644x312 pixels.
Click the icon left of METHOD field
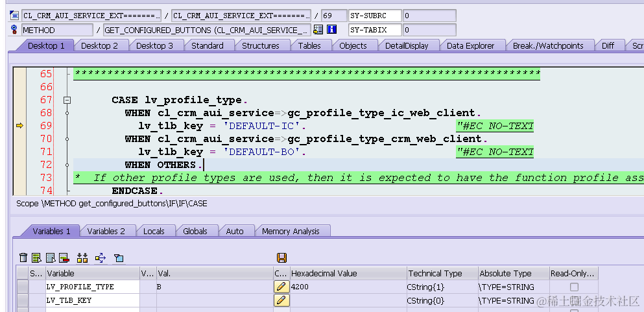coord(15,30)
